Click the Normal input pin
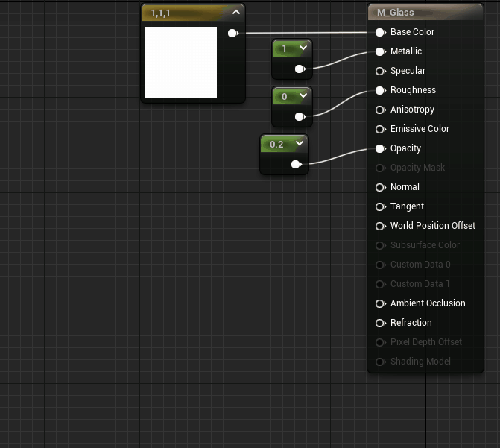This screenshot has width=500, height=448. [x=381, y=187]
